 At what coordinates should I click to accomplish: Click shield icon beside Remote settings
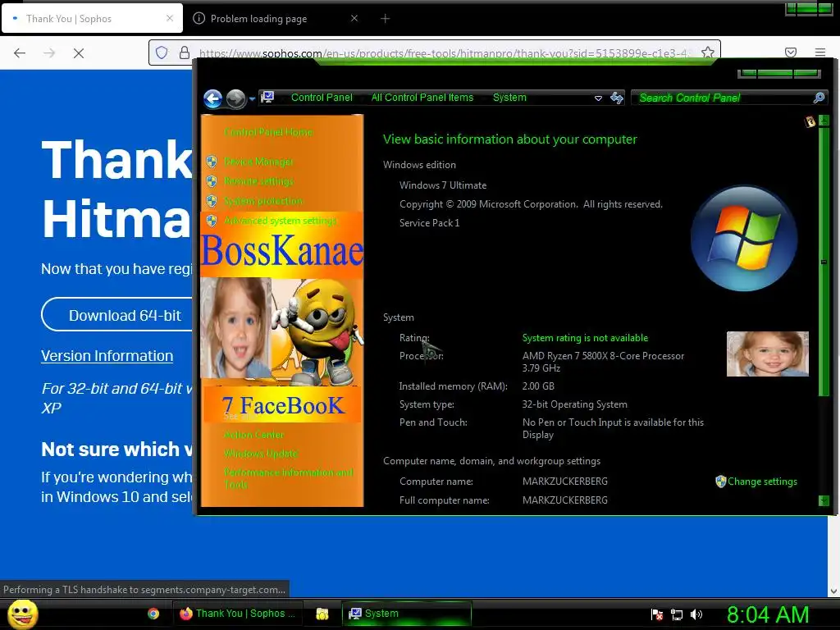click(212, 181)
